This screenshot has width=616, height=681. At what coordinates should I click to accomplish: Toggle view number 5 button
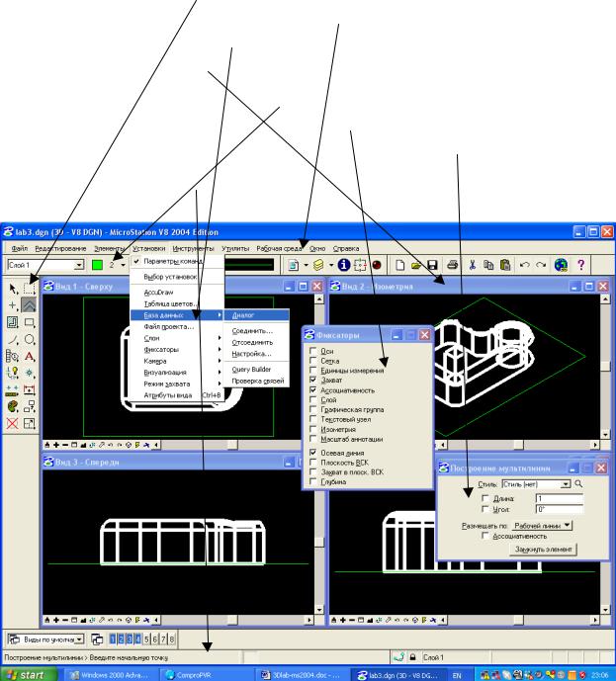146,639
